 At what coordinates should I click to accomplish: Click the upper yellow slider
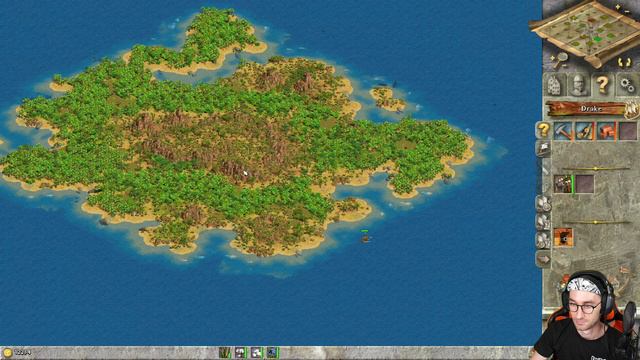point(596,168)
